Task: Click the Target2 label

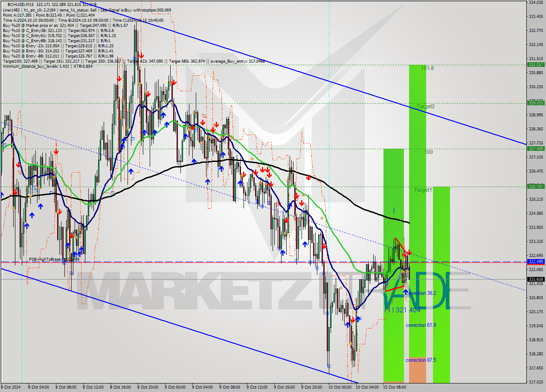Action: [426, 106]
